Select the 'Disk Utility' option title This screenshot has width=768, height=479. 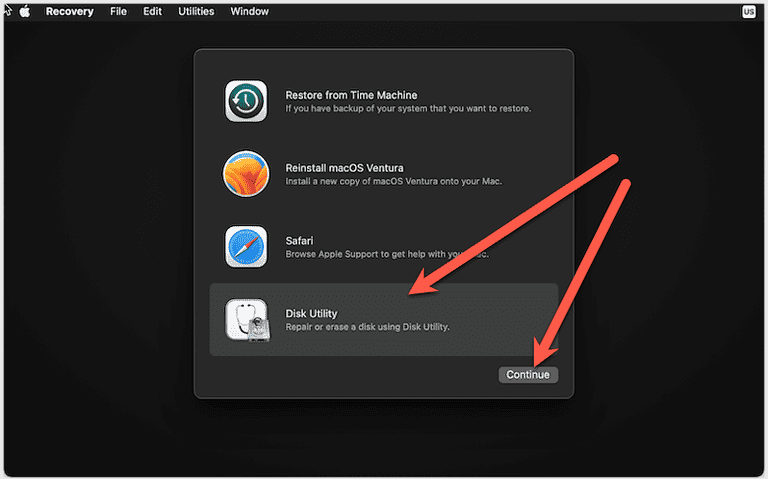pyautogui.click(x=311, y=314)
